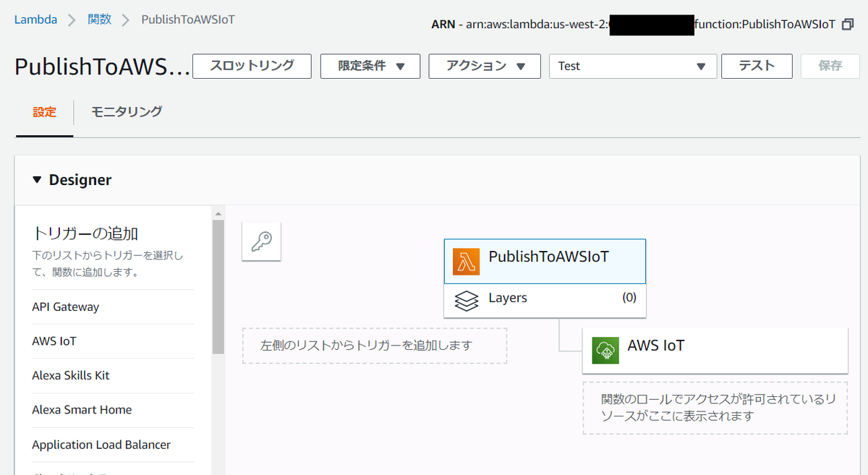Switch to the 設定 tab

pyautogui.click(x=44, y=112)
